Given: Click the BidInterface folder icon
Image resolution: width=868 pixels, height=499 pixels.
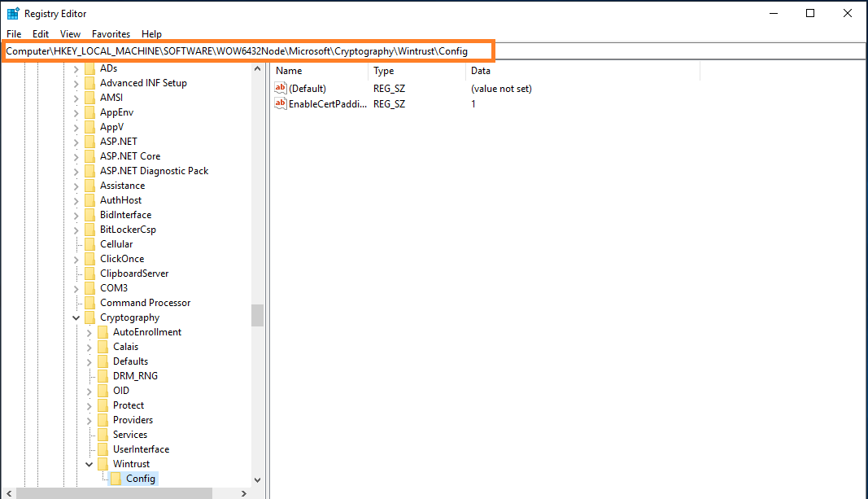Looking at the screenshot, I should pos(89,216).
